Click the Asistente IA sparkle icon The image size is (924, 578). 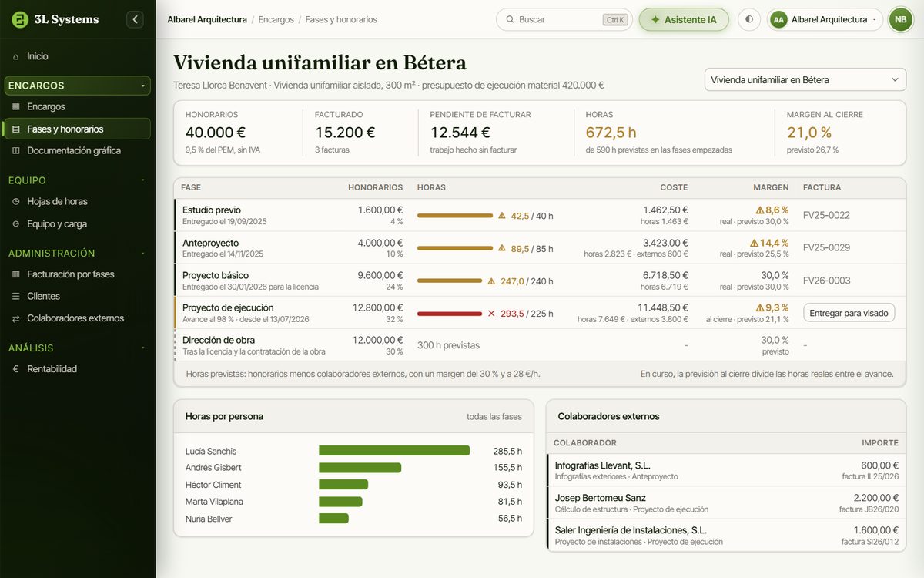point(655,19)
